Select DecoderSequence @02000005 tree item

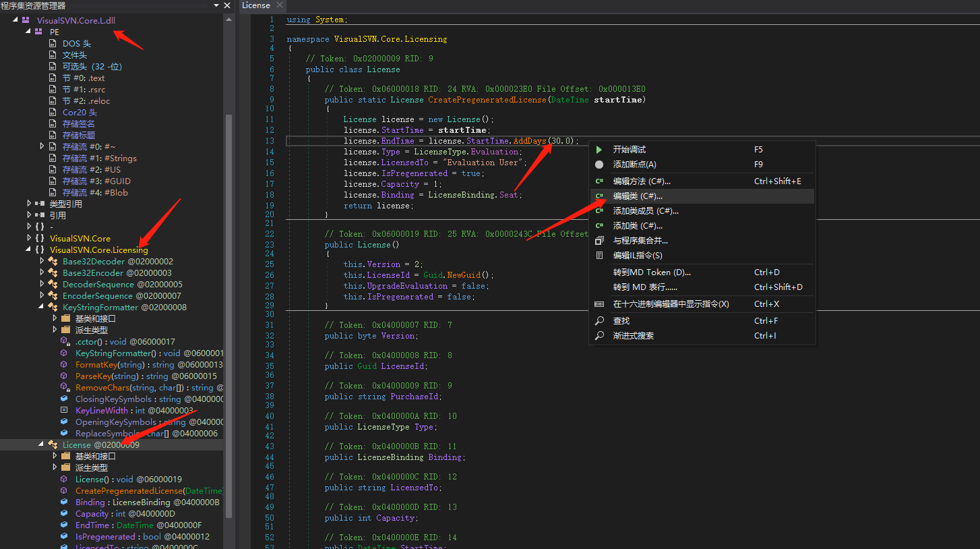tap(123, 285)
